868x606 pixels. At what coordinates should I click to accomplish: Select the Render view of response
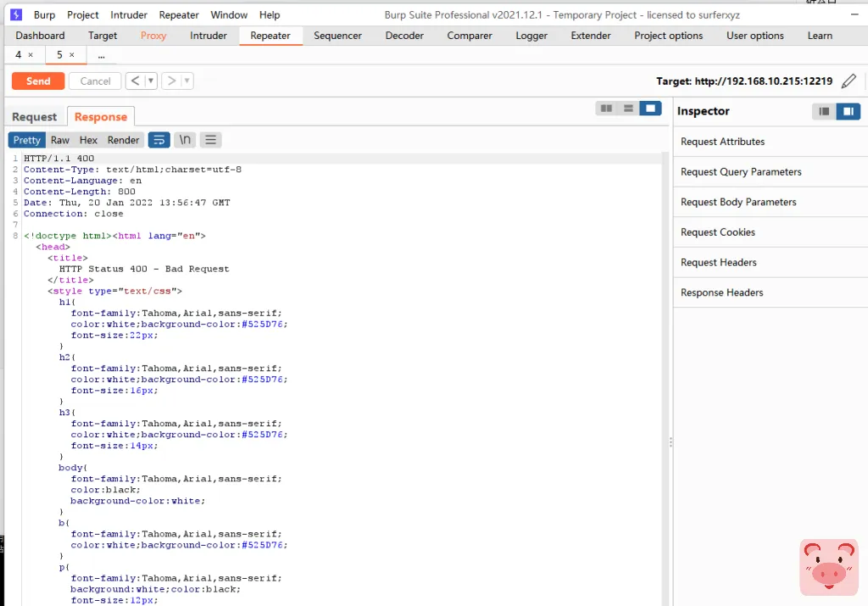pyautogui.click(x=123, y=140)
